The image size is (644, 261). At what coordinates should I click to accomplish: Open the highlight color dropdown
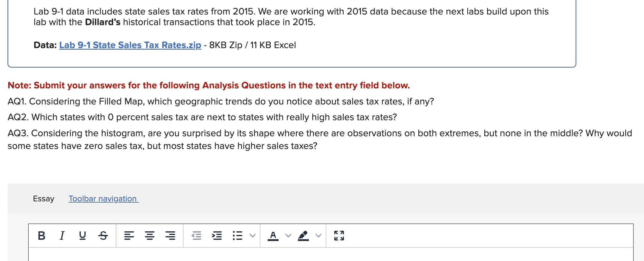(318, 236)
